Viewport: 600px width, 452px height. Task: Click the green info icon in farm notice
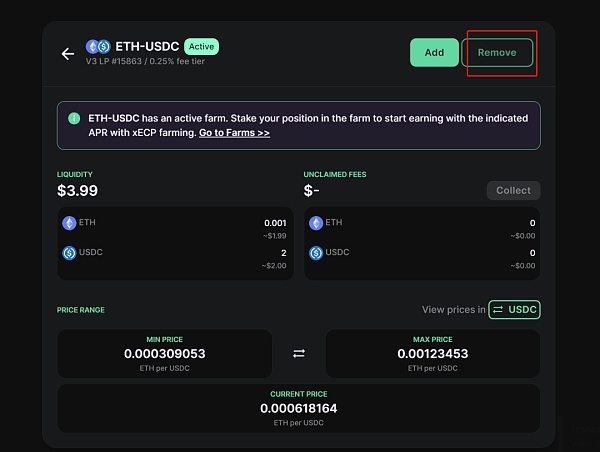74,118
